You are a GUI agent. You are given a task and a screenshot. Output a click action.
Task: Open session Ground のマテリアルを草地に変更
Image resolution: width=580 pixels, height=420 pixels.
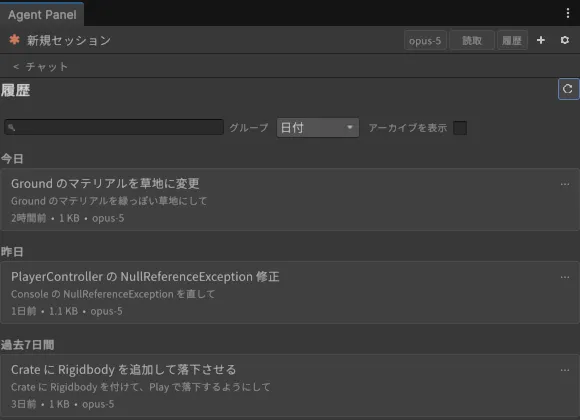[289, 200]
